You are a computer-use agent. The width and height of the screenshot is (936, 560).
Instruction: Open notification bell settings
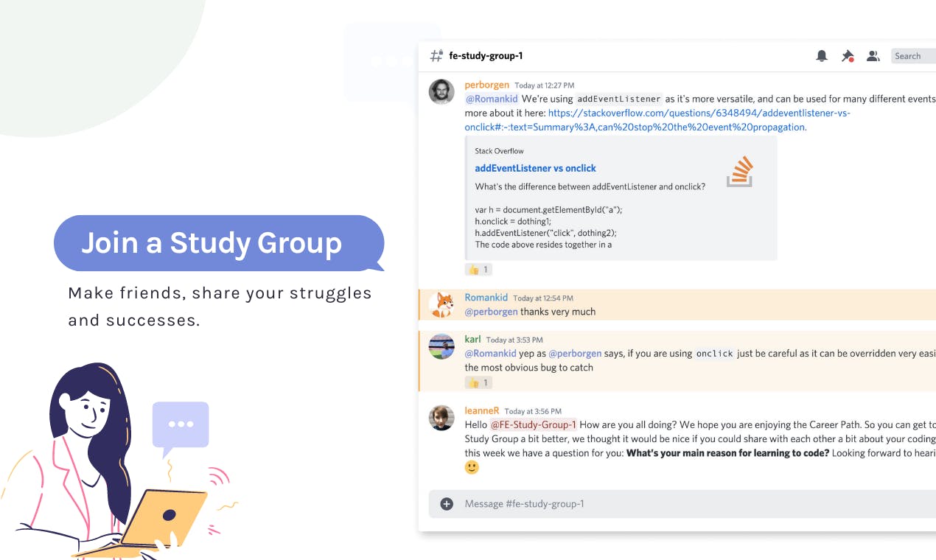(x=822, y=56)
